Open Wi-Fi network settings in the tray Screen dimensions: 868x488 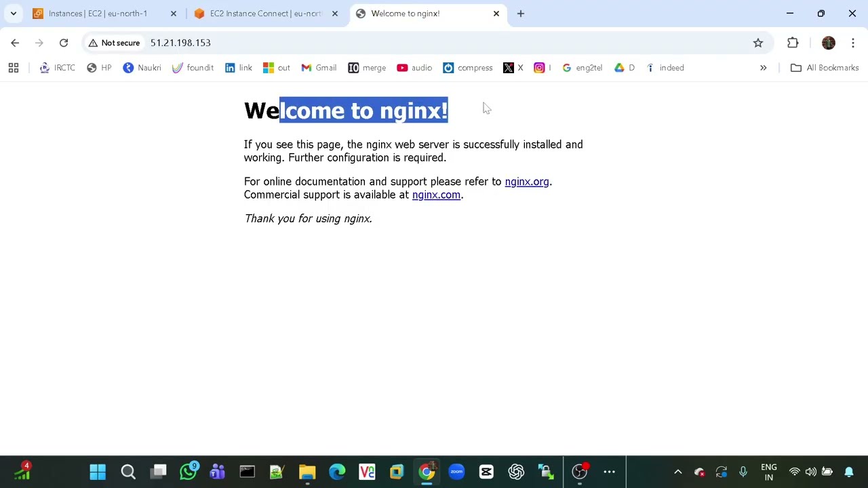795,472
